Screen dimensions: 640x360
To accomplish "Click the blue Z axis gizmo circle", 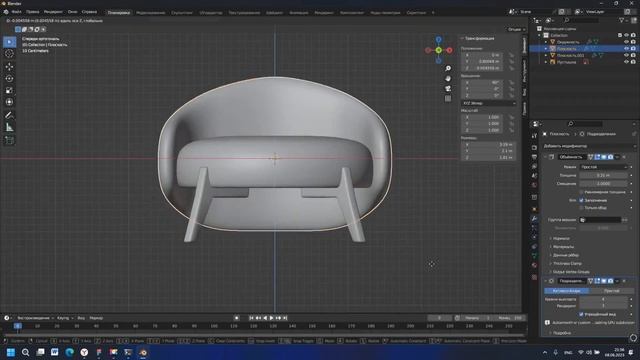I will [438, 40].
